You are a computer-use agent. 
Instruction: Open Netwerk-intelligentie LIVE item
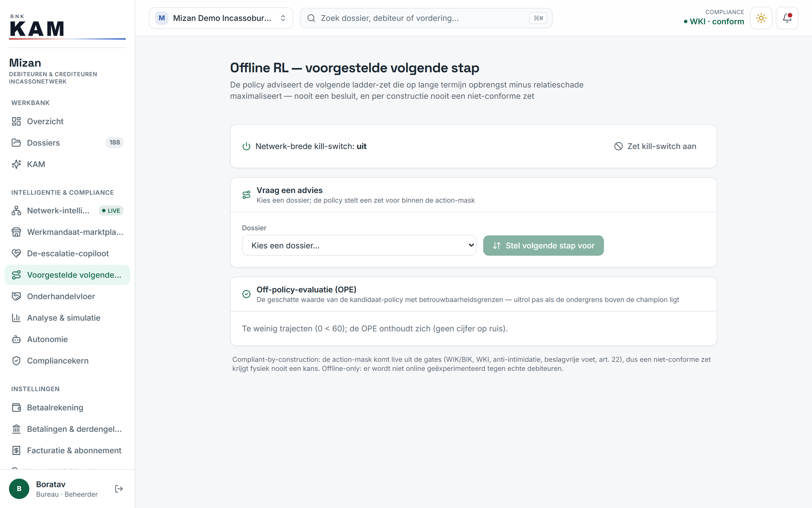(67, 211)
